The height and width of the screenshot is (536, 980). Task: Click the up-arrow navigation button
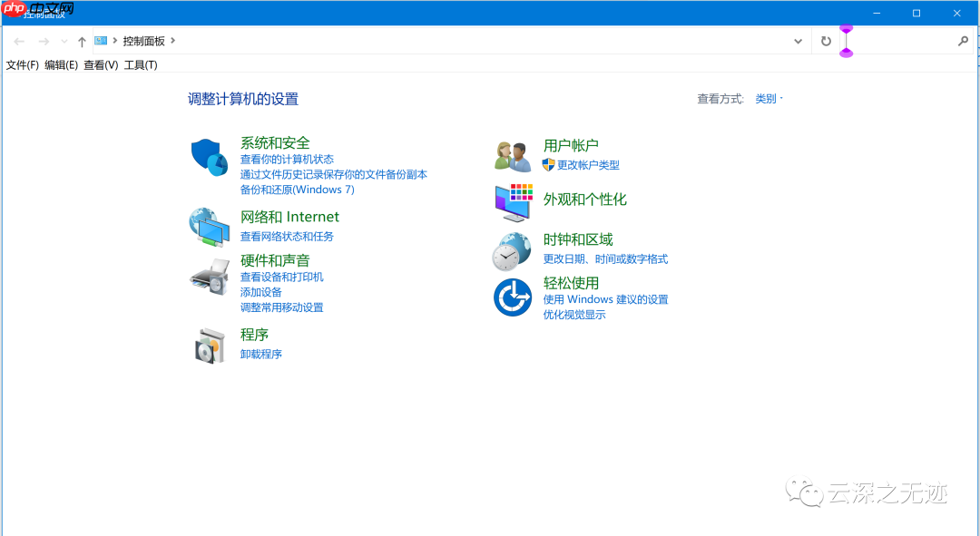[x=81, y=41]
